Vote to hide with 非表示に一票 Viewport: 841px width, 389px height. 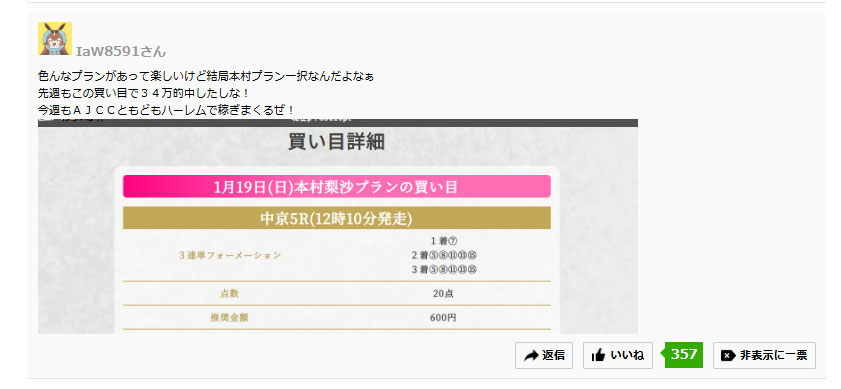point(764,355)
